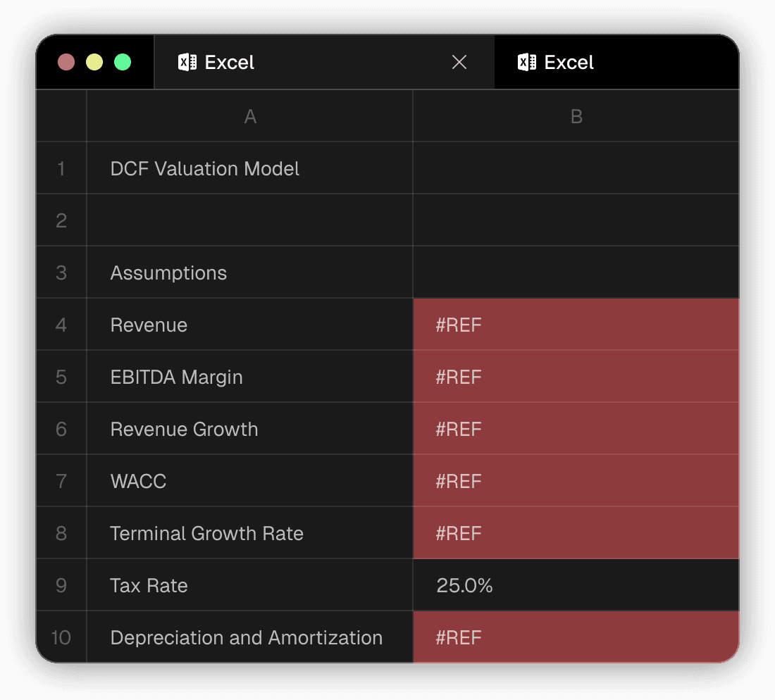
Task: Click the WACC #REF error cell
Action: point(576,481)
